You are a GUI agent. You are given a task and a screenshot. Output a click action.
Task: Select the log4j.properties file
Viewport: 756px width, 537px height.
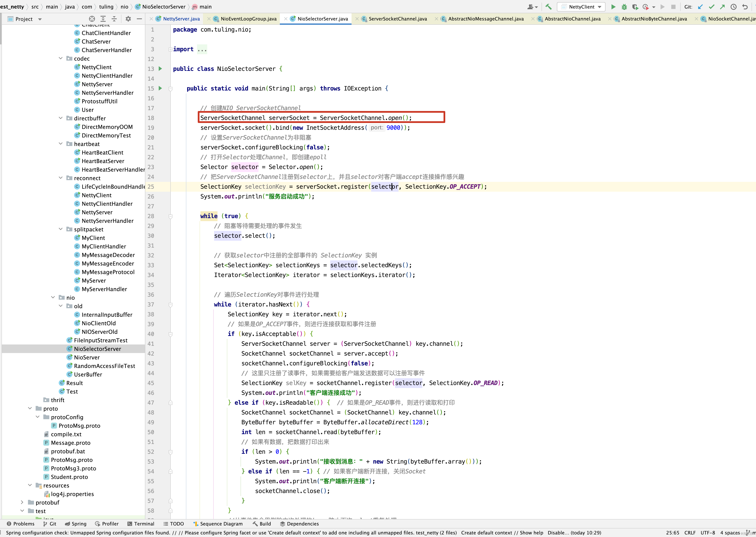[72, 494]
